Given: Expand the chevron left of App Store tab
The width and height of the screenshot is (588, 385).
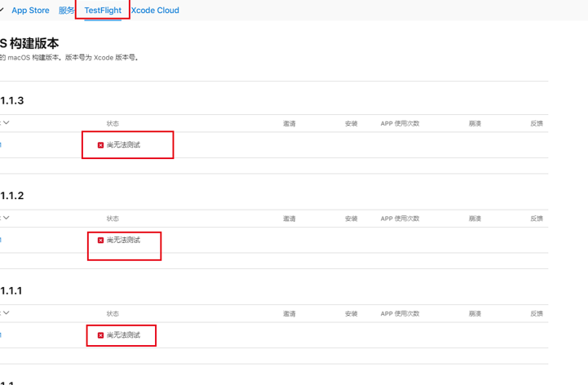Looking at the screenshot, I should [2, 11].
